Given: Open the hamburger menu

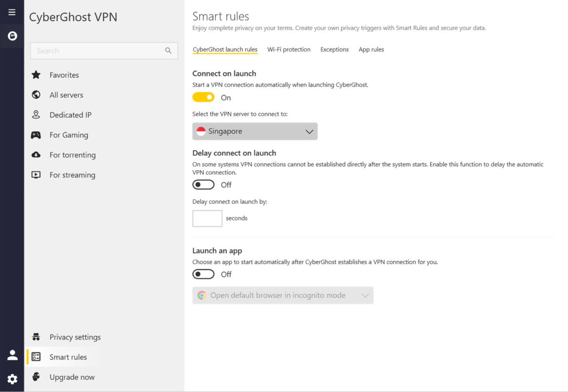Looking at the screenshot, I should (11, 11).
